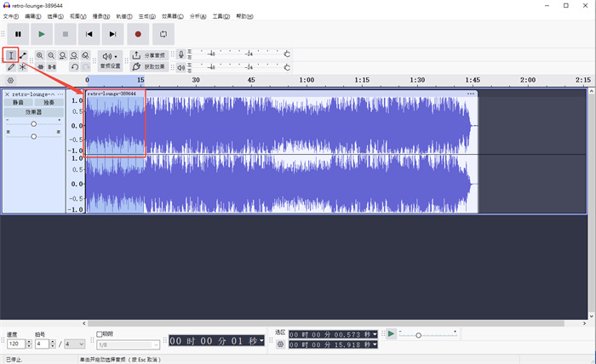596x364 pixels.
Task: Choose the pencil draw tool
Action: (11, 66)
